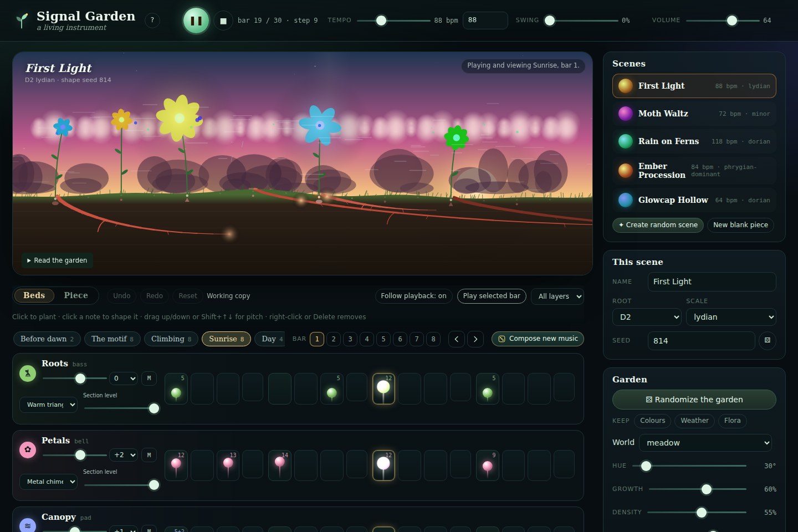Screen dimensions: 798x532
Task: Click Compose new music button
Action: point(538,339)
